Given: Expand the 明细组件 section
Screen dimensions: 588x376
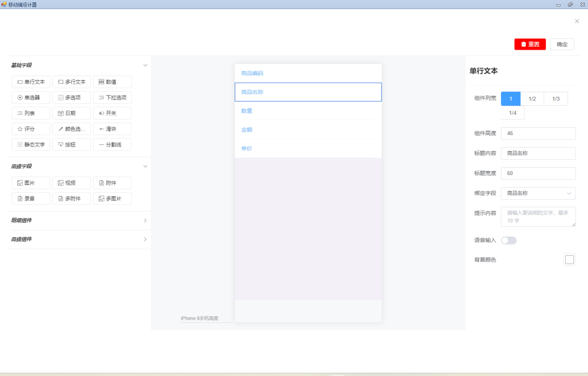Looking at the screenshot, I should click(x=145, y=221).
